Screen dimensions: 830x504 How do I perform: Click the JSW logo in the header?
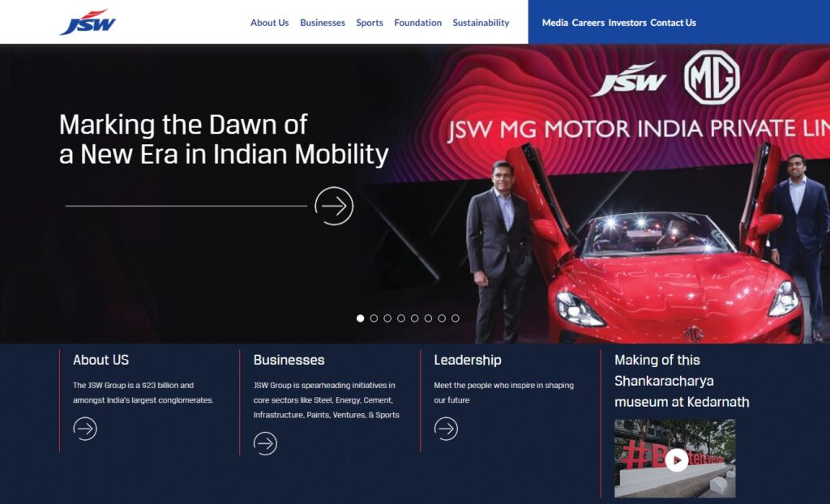point(88,22)
